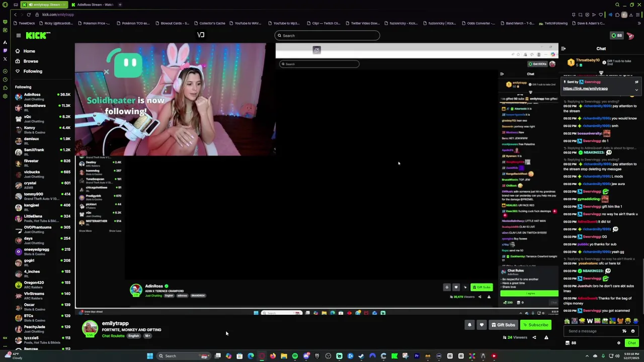Open Edmatthews channel in Following list
The width and height of the screenshot is (644, 362).
pyautogui.click(x=43, y=107)
